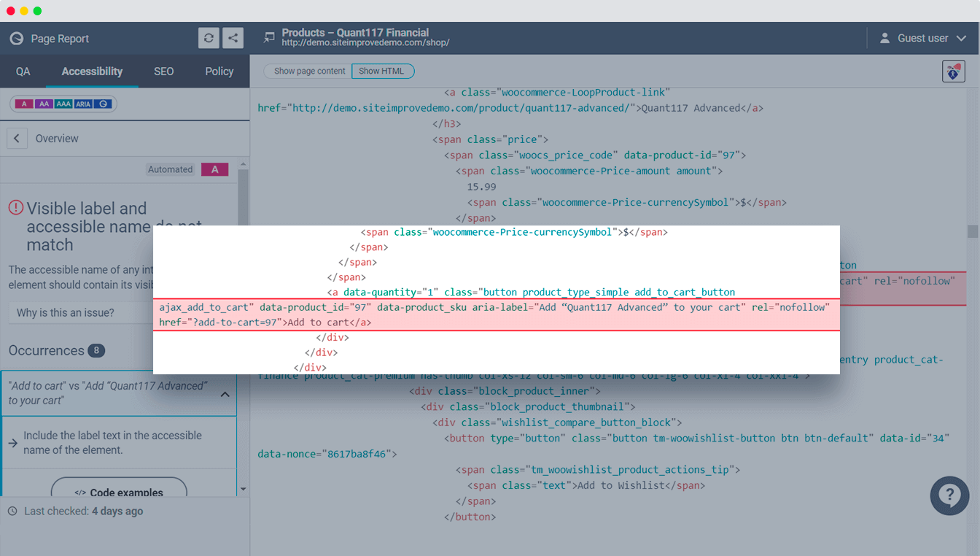Click the block_product_inner div line

pyautogui.click(x=505, y=391)
